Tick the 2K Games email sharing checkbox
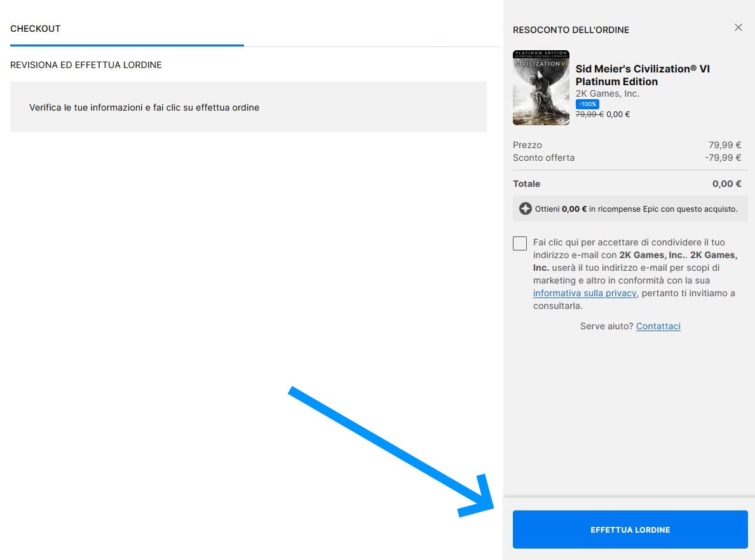This screenshot has height=560, width=755. pos(520,243)
